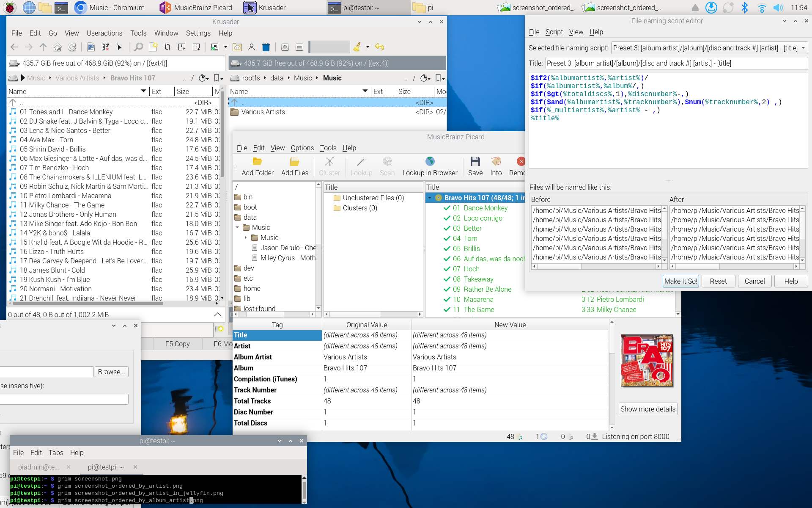
Task: Open the selected file naming script dropdown
Action: [709, 48]
